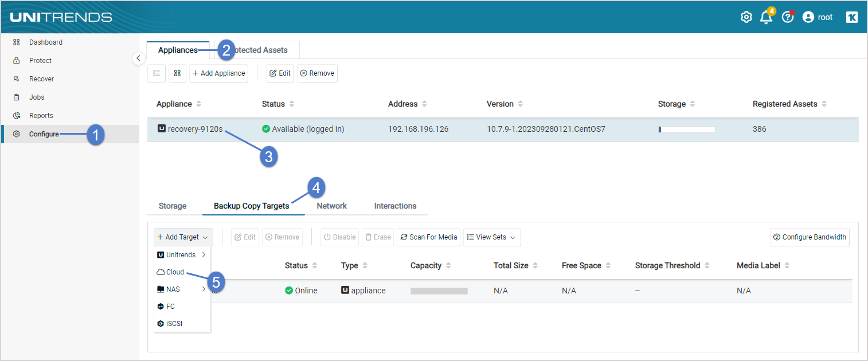This screenshot has height=361, width=868.
Task: Sort targets by Free Space column
Action: tap(608, 266)
